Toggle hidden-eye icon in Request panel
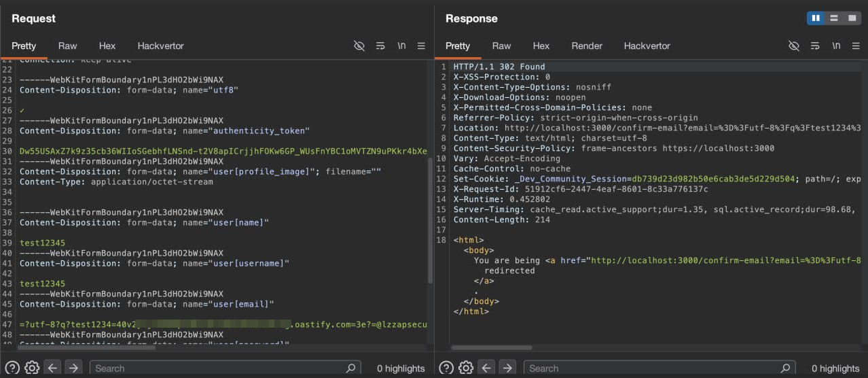 359,46
